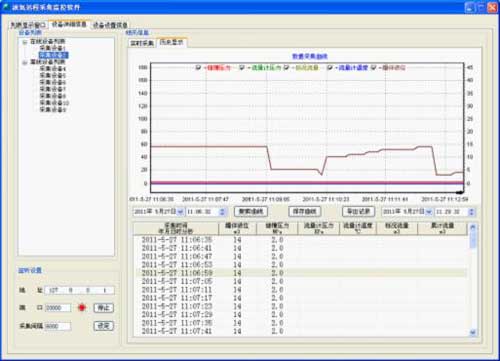This screenshot has height=361, width=500.
Task: Click the port number input field
Action: click(x=58, y=308)
